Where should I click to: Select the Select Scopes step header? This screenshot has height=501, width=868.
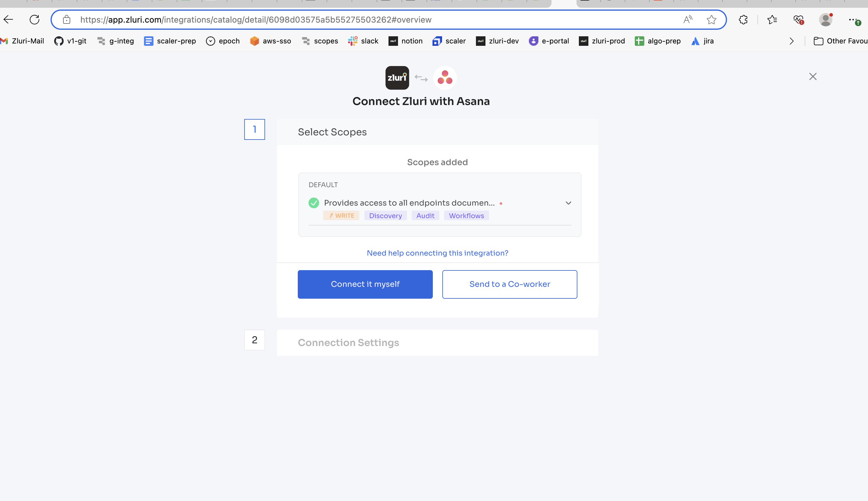click(437, 132)
